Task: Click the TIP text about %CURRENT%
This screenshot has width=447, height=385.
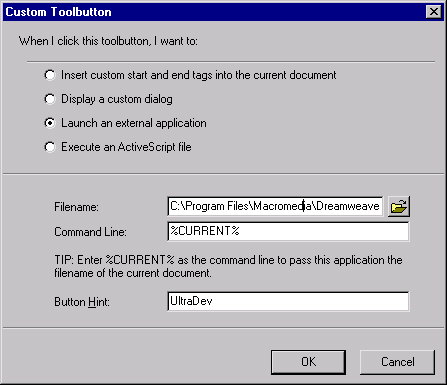Action: point(228,266)
